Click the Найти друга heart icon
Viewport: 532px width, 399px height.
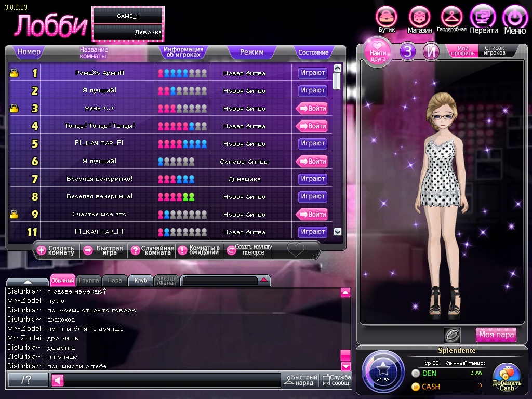378,51
